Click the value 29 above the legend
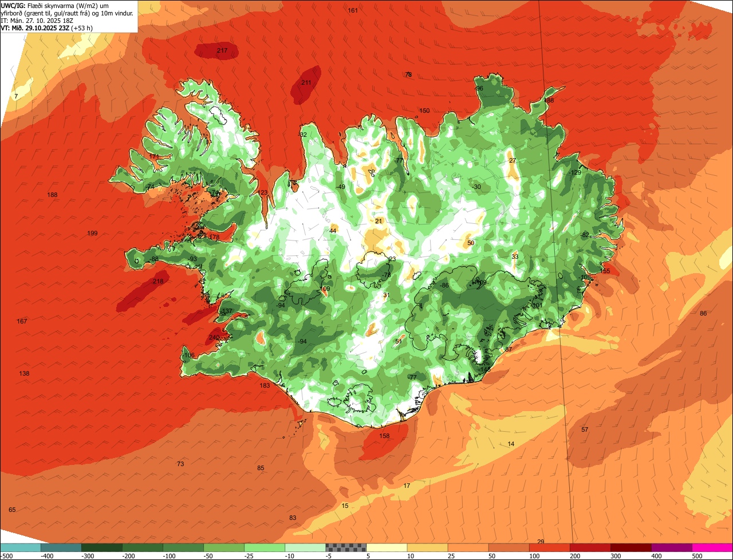This screenshot has height=560, width=733. tap(541, 542)
